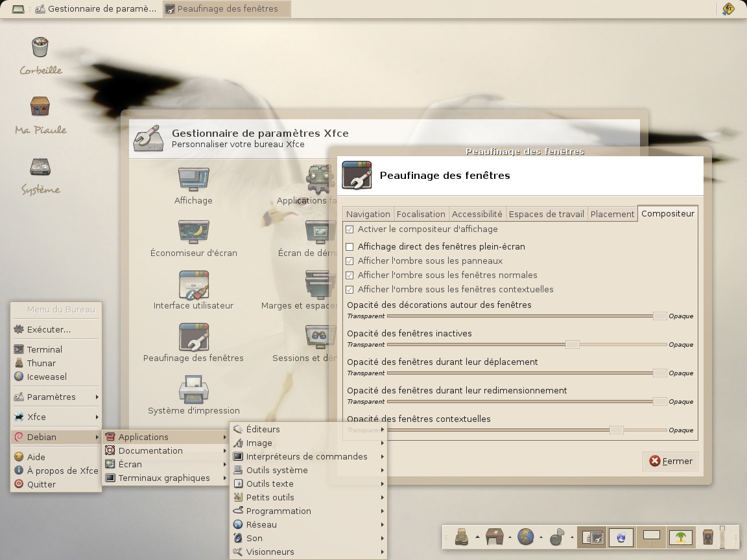Image resolution: width=747 pixels, height=560 pixels.
Task: Click the Exécuter gear icon in desktop menu
Action: (x=19, y=329)
